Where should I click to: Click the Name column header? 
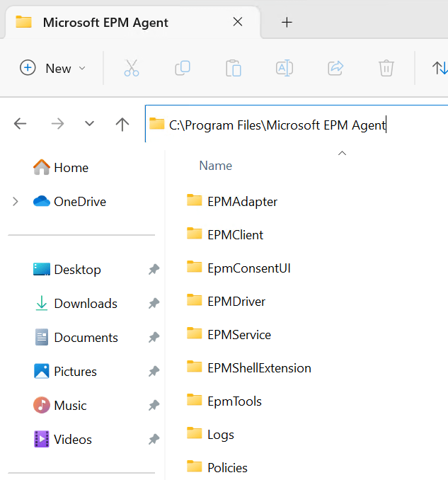click(216, 166)
